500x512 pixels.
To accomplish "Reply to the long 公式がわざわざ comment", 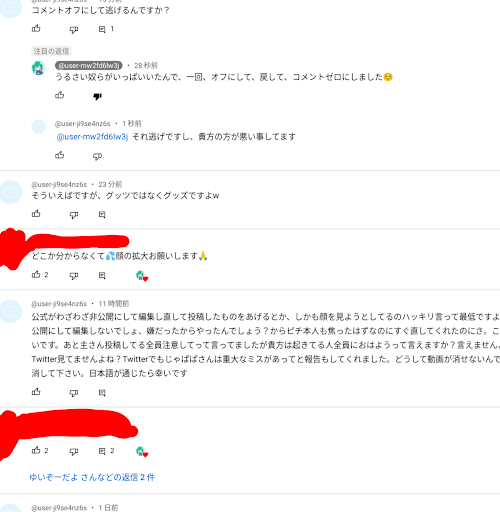I will (x=102, y=393).
